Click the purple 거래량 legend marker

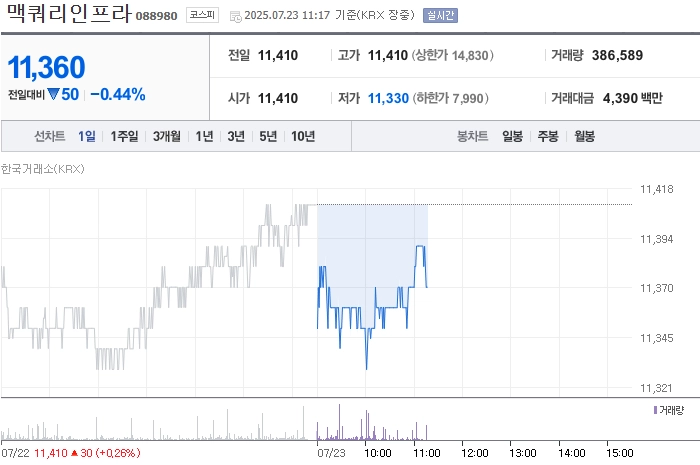pyautogui.click(x=655, y=410)
